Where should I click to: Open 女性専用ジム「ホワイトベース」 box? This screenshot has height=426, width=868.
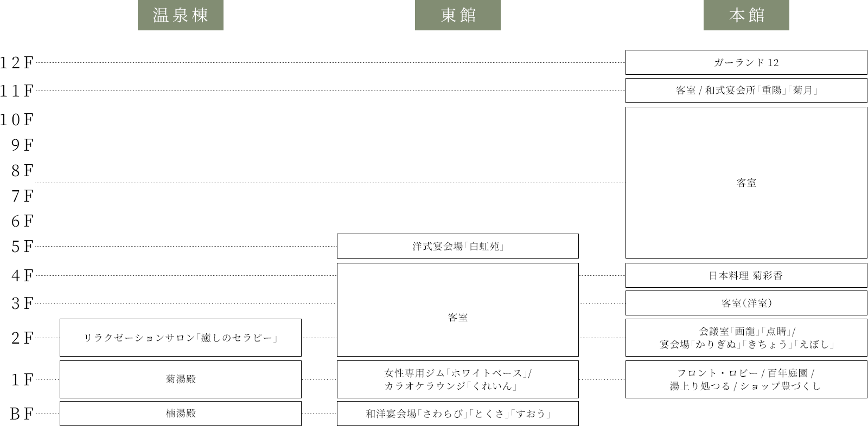point(457,379)
